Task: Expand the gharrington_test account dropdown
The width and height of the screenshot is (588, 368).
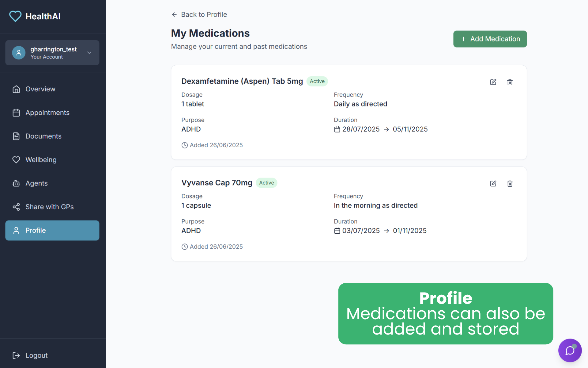Action: point(89,53)
